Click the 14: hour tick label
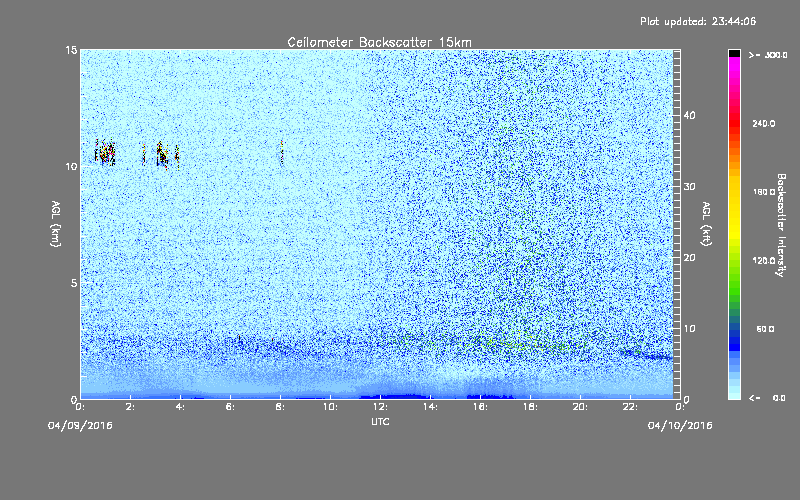Viewport: 800px width, 500px height. 430,407
